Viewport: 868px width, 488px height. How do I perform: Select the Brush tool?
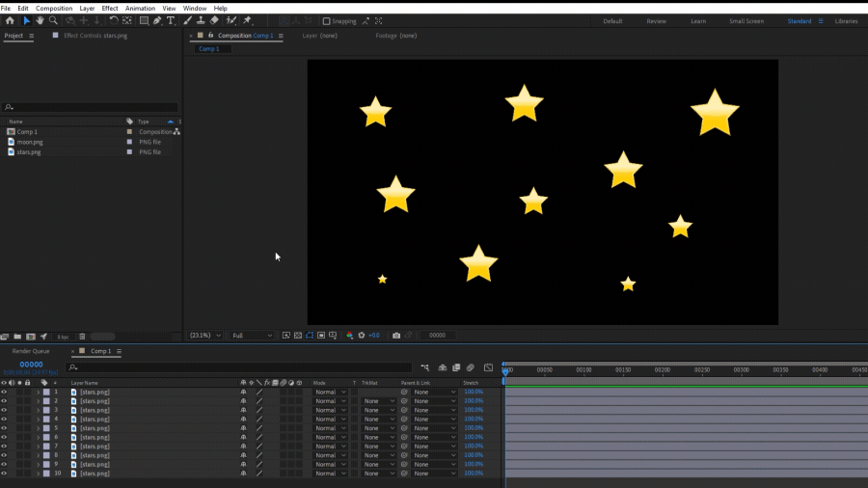(x=188, y=20)
